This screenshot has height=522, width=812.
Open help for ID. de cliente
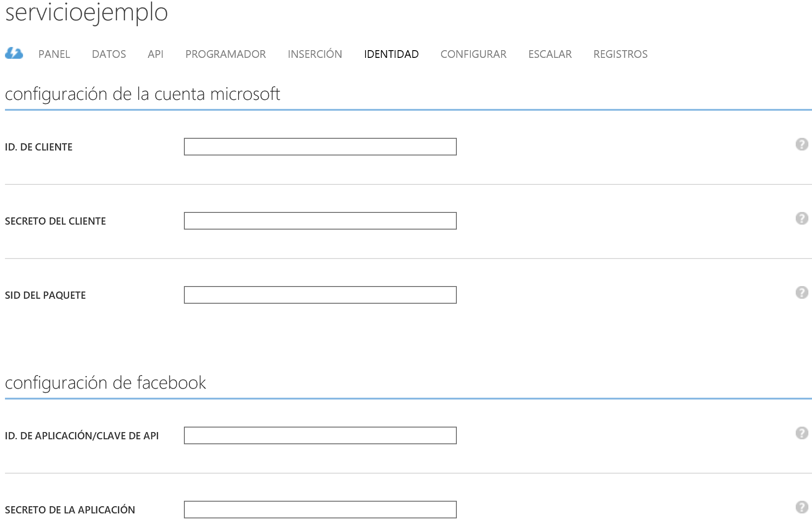point(802,144)
